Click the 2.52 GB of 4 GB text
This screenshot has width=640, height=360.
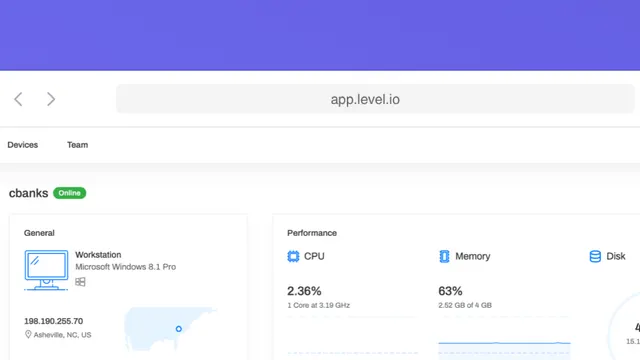click(465, 305)
